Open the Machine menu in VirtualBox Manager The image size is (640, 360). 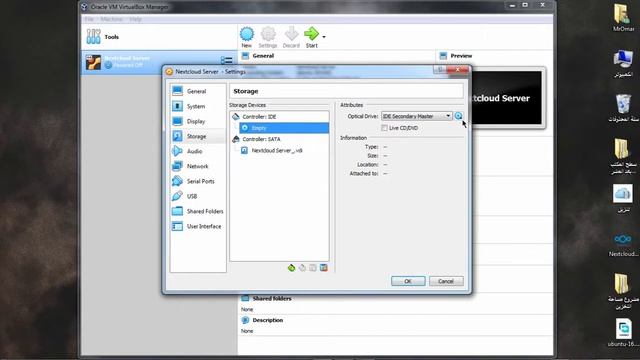[x=111, y=19]
